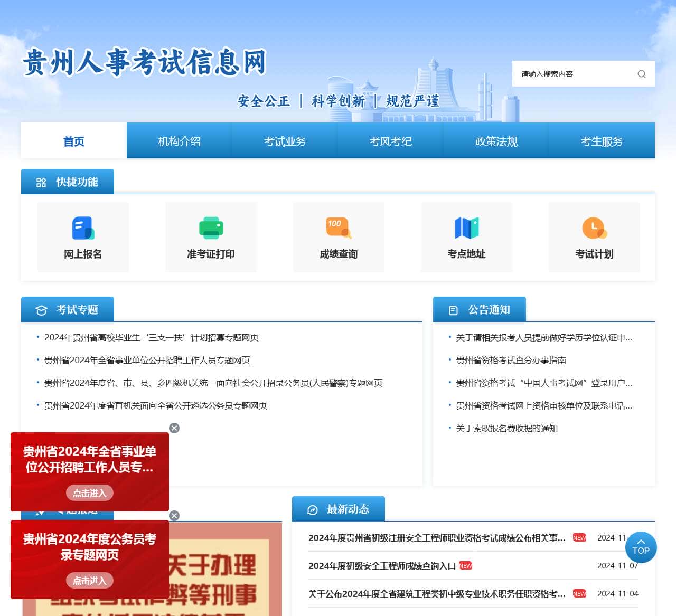Viewport: 676px width, 616px height.
Task: Open the 三支一扶 计划招募专题 link
Action: click(152, 338)
